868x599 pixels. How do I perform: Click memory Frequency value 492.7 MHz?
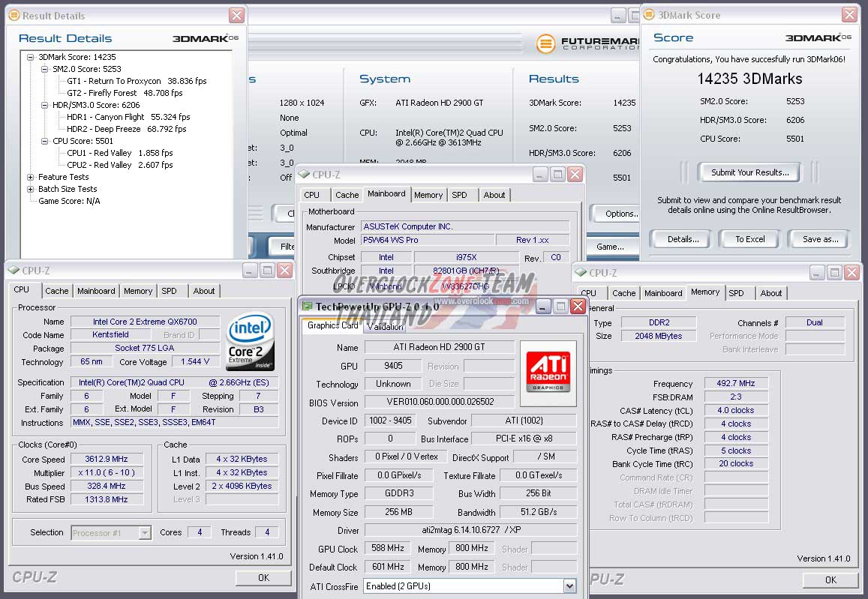tap(736, 383)
